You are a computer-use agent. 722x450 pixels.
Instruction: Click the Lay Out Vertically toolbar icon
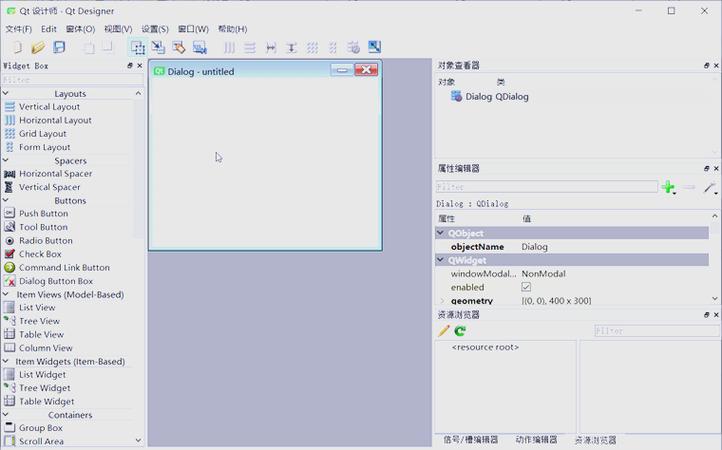(x=250, y=47)
